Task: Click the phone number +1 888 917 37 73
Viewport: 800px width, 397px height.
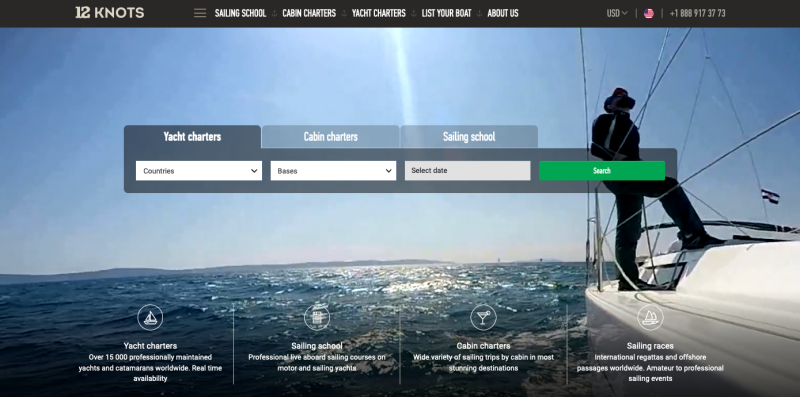Action: click(697, 13)
